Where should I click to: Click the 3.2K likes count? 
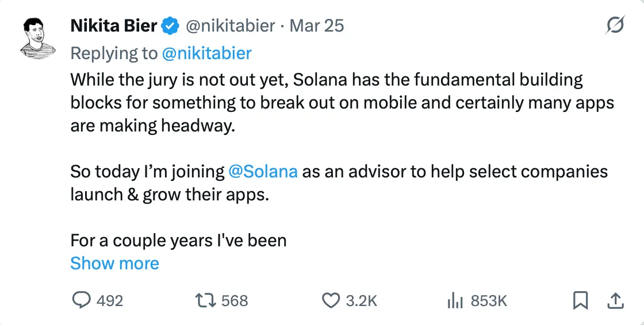click(362, 300)
